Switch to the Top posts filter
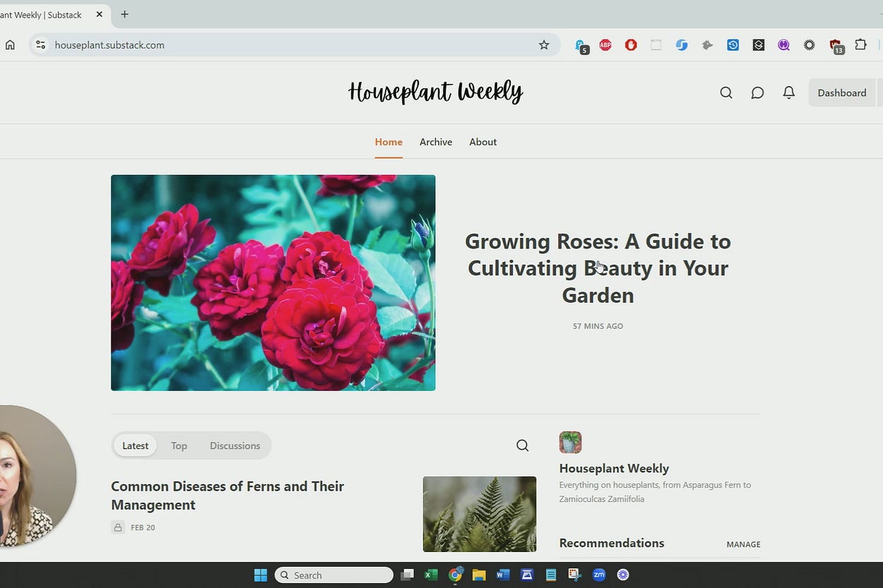Viewport: 883px width, 588px height. coord(179,445)
